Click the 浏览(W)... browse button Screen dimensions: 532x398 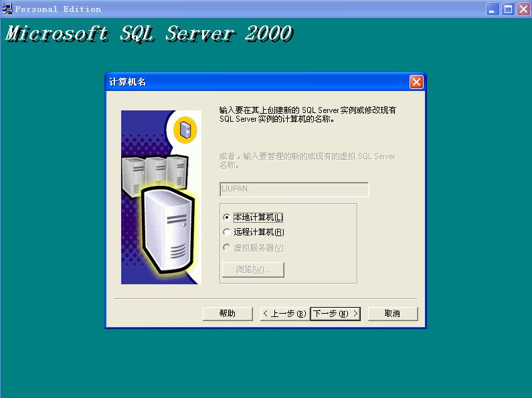point(253,270)
